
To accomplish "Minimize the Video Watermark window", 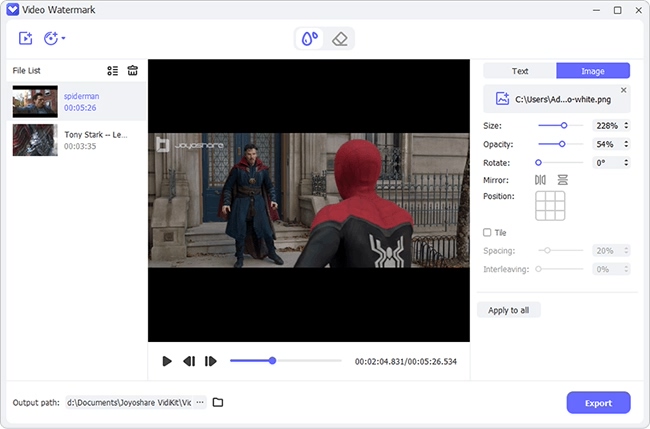I will pos(597,10).
